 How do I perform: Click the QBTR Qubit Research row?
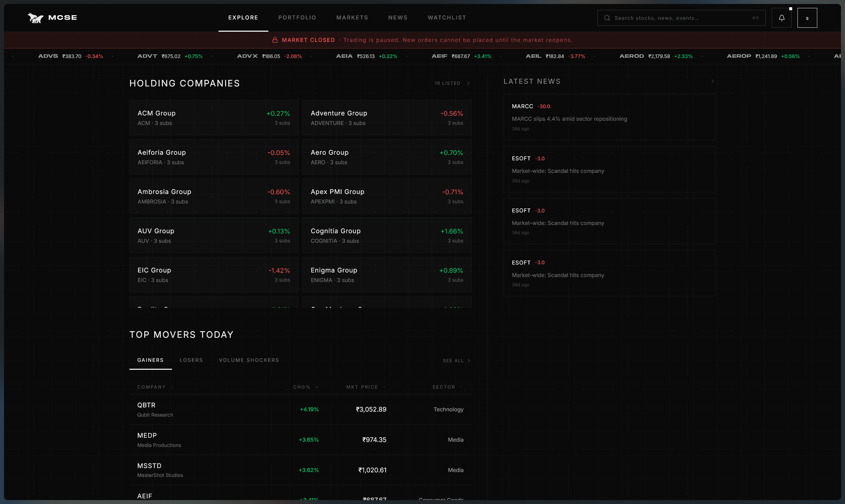pyautogui.click(x=300, y=410)
